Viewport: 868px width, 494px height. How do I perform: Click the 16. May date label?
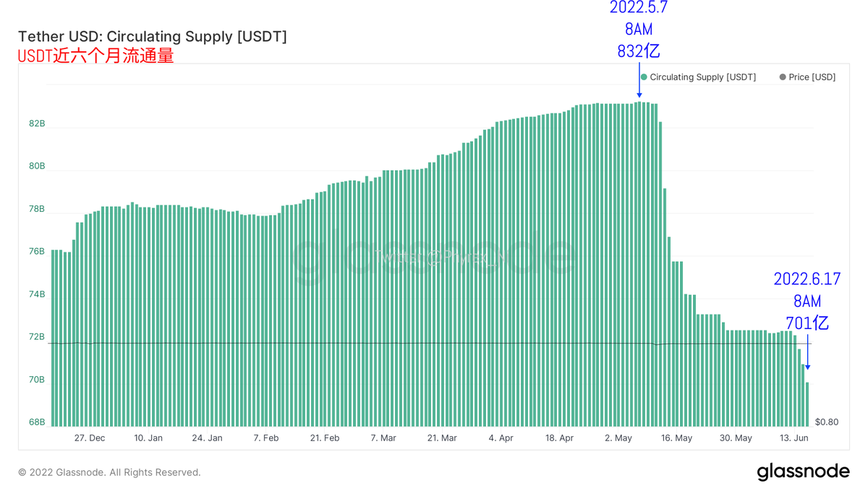pyautogui.click(x=677, y=438)
